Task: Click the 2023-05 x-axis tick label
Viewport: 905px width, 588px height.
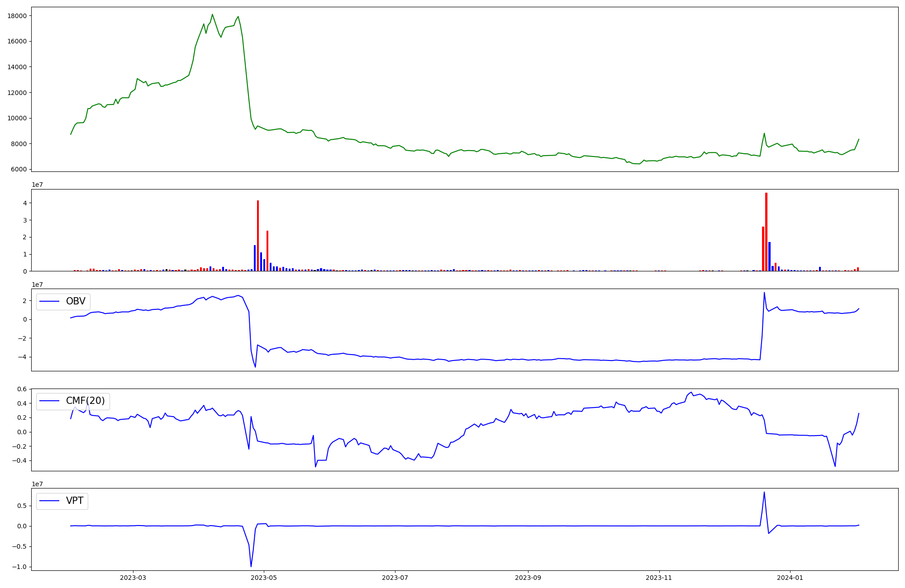Action: pyautogui.click(x=264, y=578)
